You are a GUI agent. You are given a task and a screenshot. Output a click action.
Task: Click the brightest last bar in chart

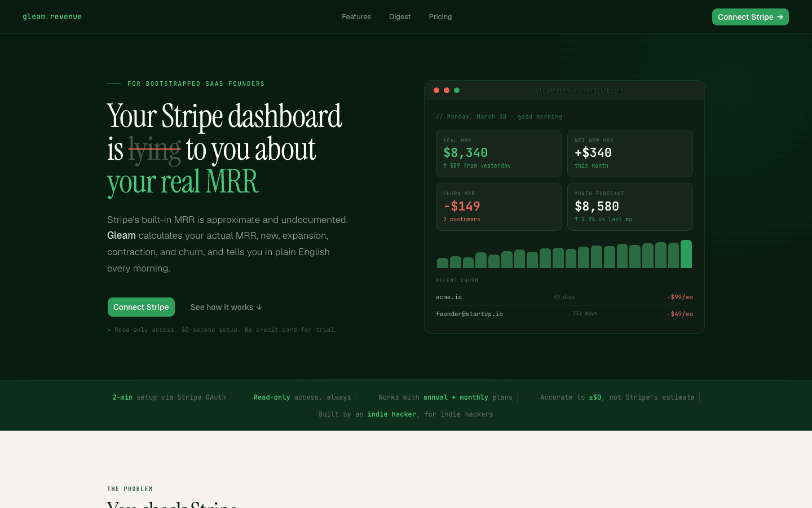(686, 254)
